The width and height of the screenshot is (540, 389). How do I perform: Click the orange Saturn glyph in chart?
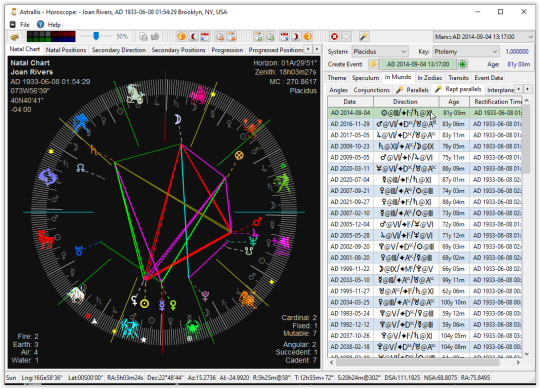click(93, 149)
